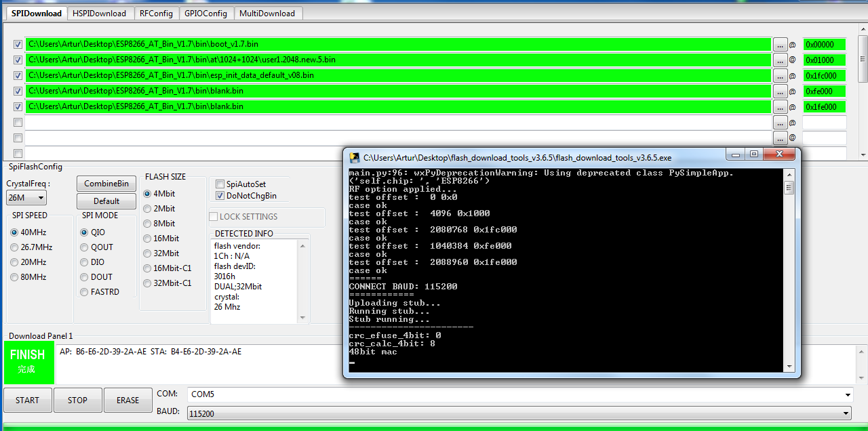Minimize the flash_download_tools console window
The width and height of the screenshot is (868, 431).
(x=736, y=155)
